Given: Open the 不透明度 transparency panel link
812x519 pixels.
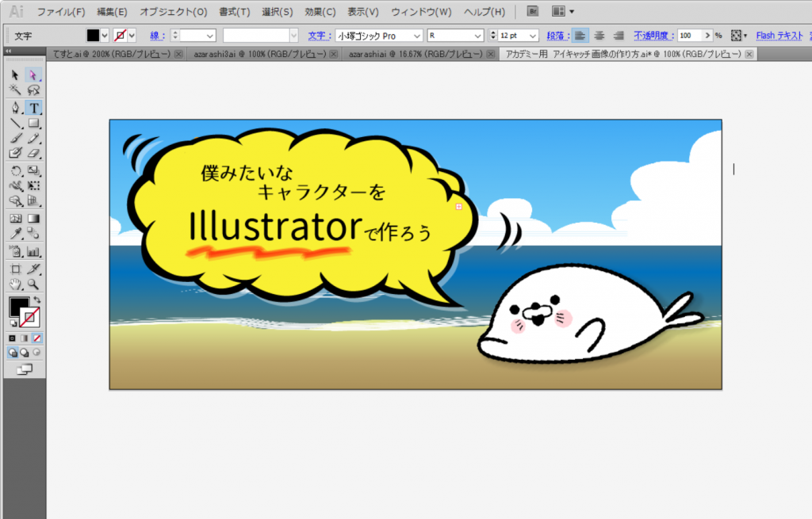Looking at the screenshot, I should (x=653, y=36).
